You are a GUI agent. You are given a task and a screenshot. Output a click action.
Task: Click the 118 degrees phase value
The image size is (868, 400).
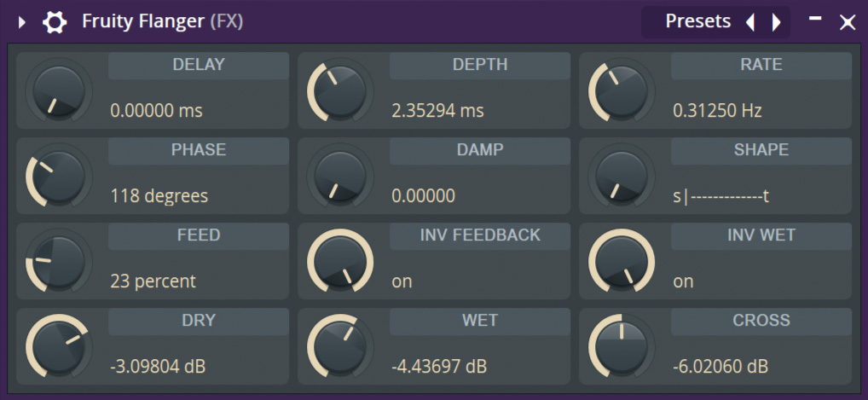click(x=159, y=196)
